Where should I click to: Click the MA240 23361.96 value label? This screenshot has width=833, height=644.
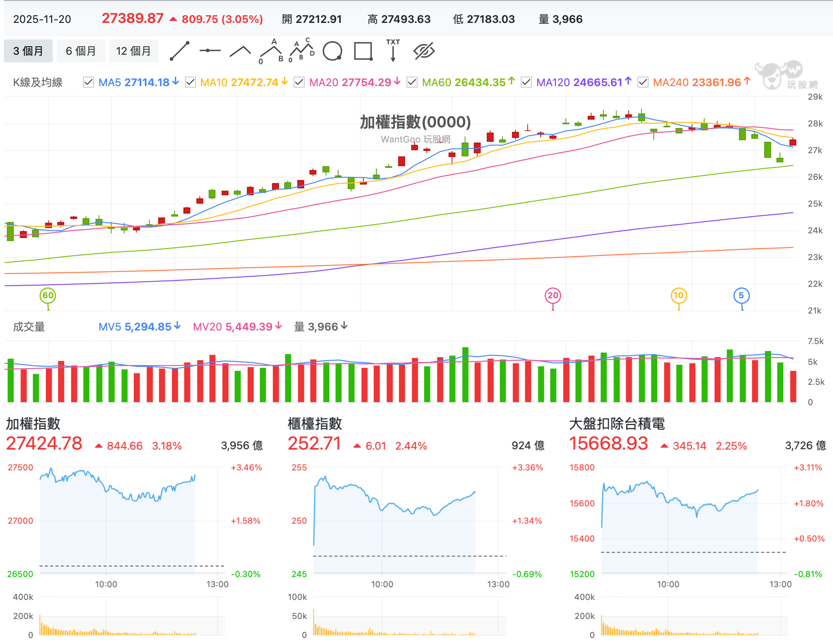point(701,82)
